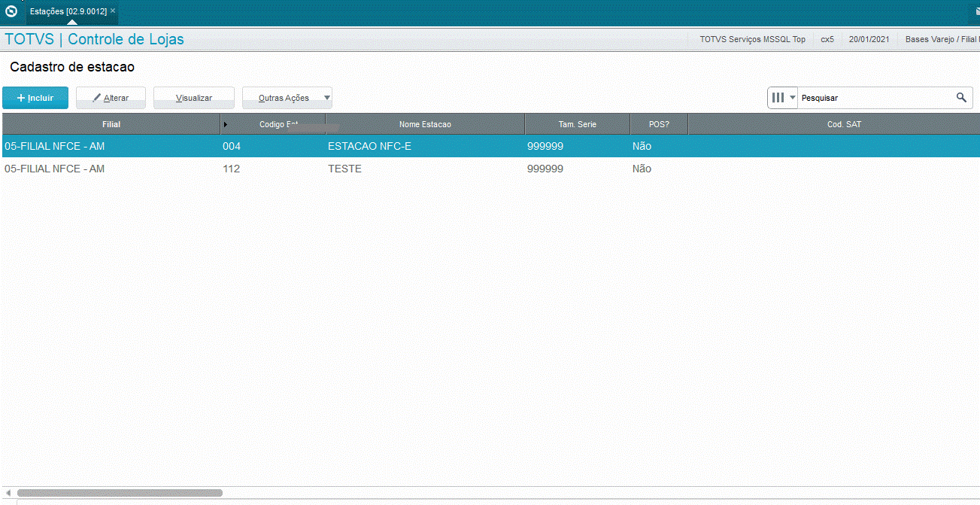
Task: Select the TESTE station name cell
Action: (x=344, y=169)
